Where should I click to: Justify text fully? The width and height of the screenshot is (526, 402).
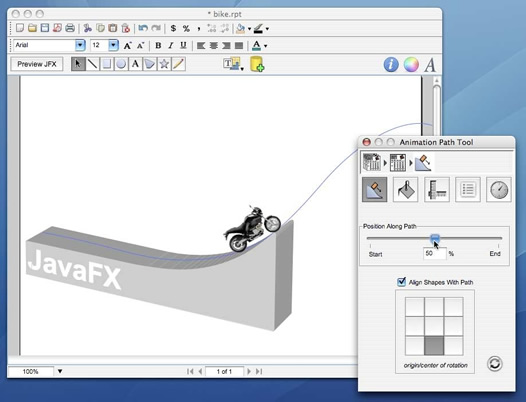[239, 45]
